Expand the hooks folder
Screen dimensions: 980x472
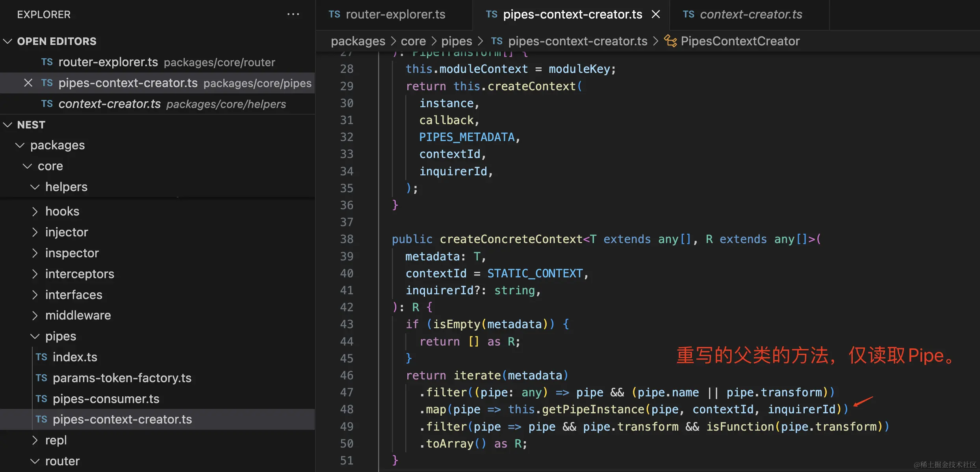point(35,212)
